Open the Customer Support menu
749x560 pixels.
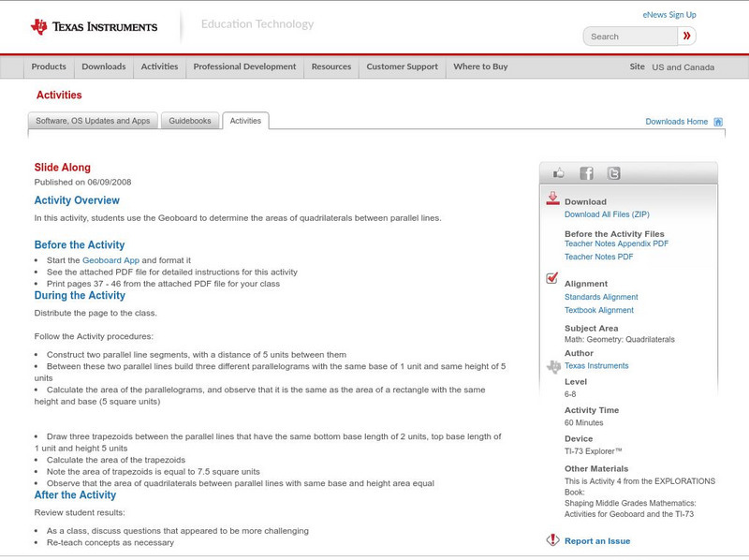pos(403,66)
